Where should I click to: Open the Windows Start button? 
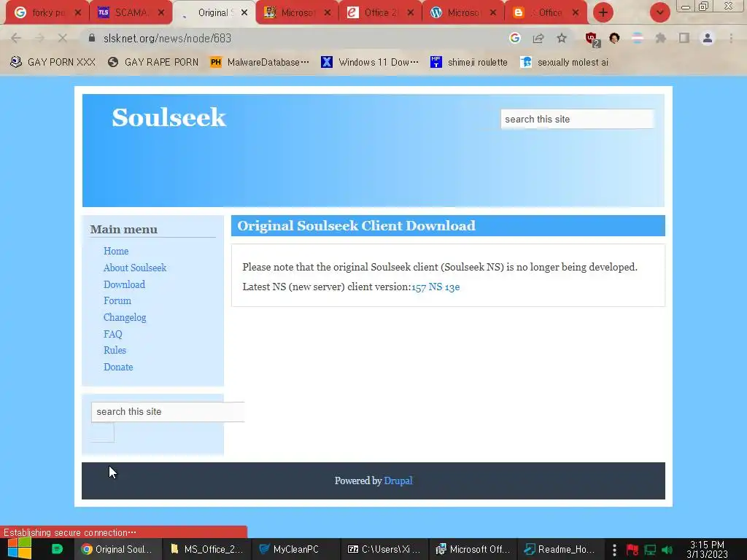[20, 549]
